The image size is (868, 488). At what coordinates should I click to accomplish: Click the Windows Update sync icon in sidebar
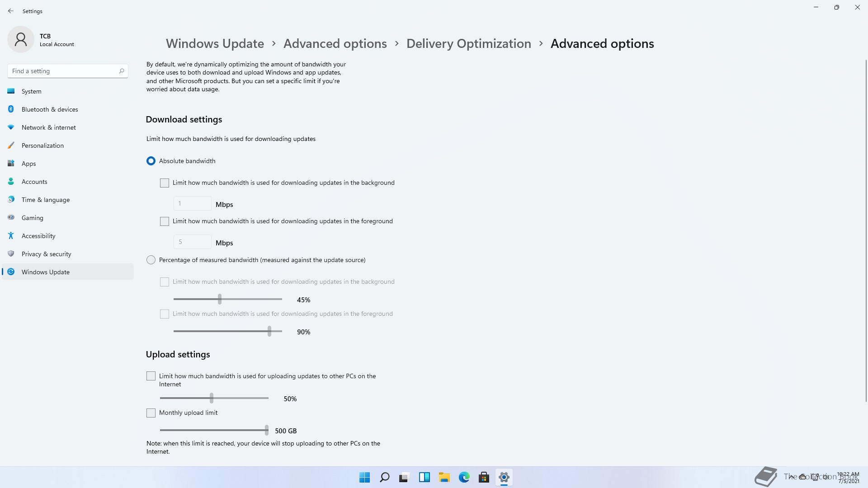[x=11, y=272]
